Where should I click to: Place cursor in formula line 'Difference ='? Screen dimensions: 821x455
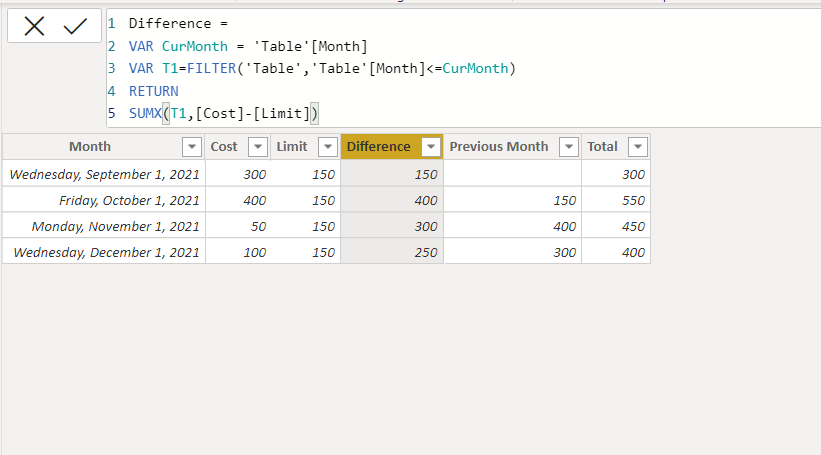coord(178,24)
